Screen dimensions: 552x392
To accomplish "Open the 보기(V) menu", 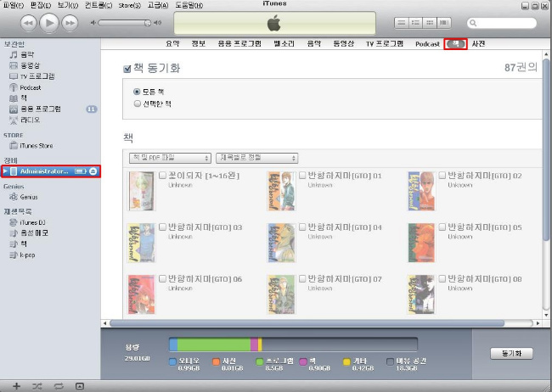I will click(68, 5).
